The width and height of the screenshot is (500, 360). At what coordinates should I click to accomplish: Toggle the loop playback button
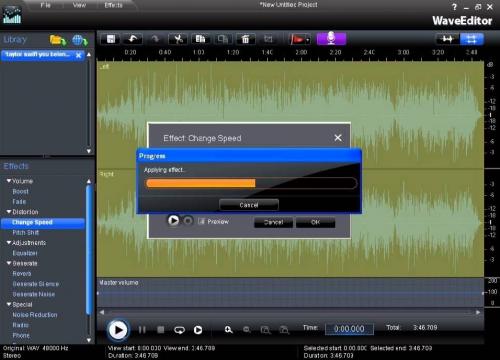point(179,330)
